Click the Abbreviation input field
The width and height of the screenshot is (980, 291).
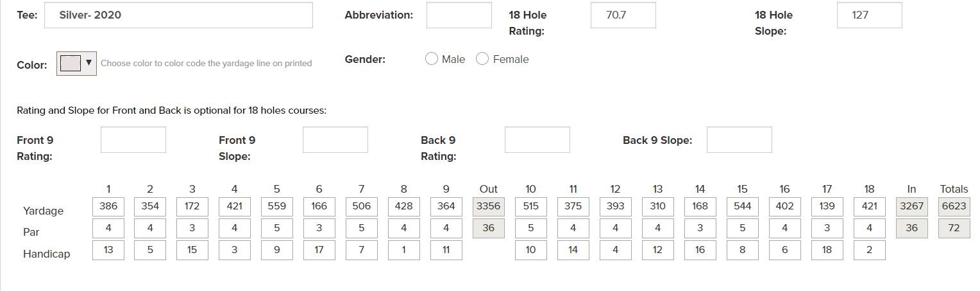click(x=459, y=15)
